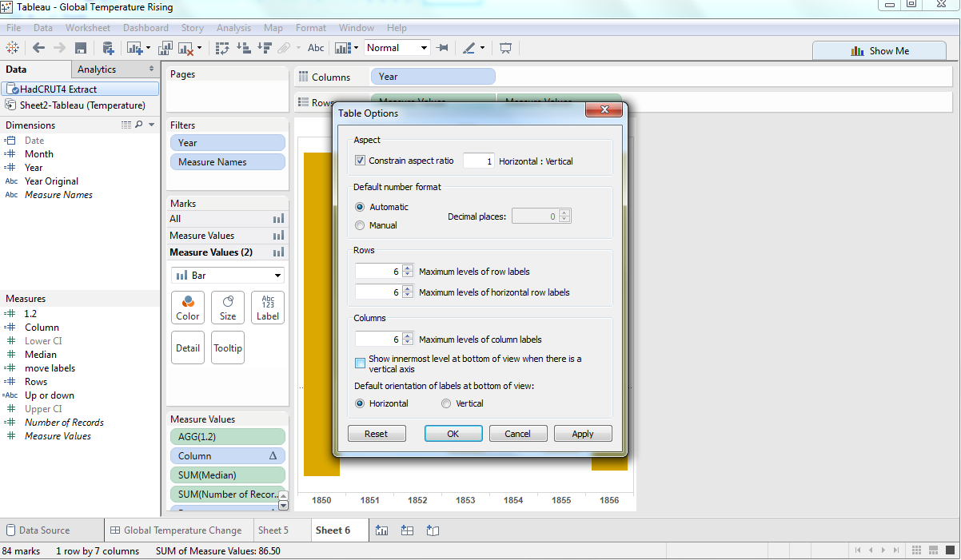Click the New worksheet tab icon

pyautogui.click(x=382, y=530)
